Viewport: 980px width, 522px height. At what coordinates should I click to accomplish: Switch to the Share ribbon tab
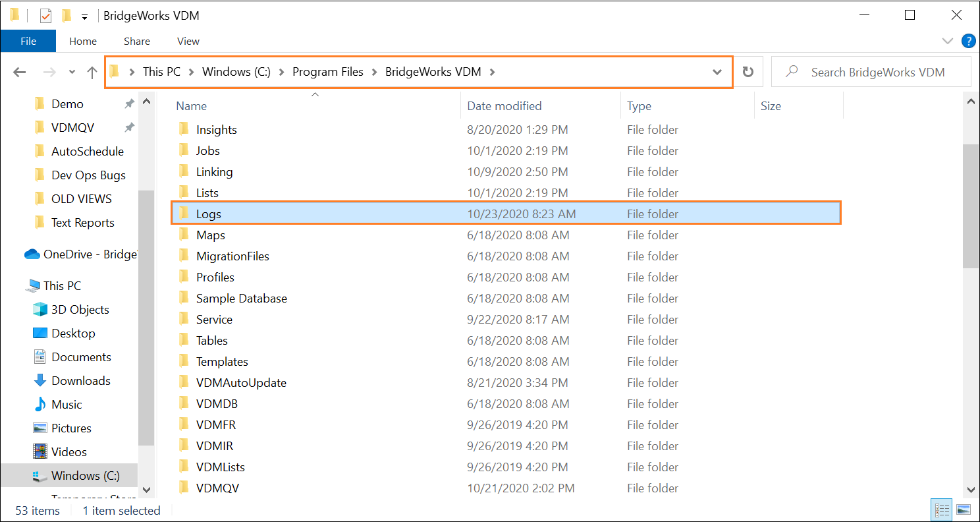[137, 41]
